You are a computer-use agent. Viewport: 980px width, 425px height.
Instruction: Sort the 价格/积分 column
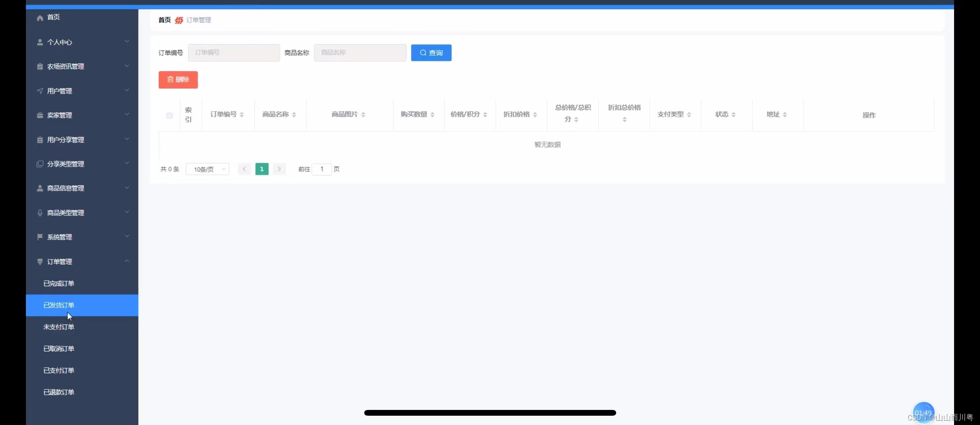point(485,115)
